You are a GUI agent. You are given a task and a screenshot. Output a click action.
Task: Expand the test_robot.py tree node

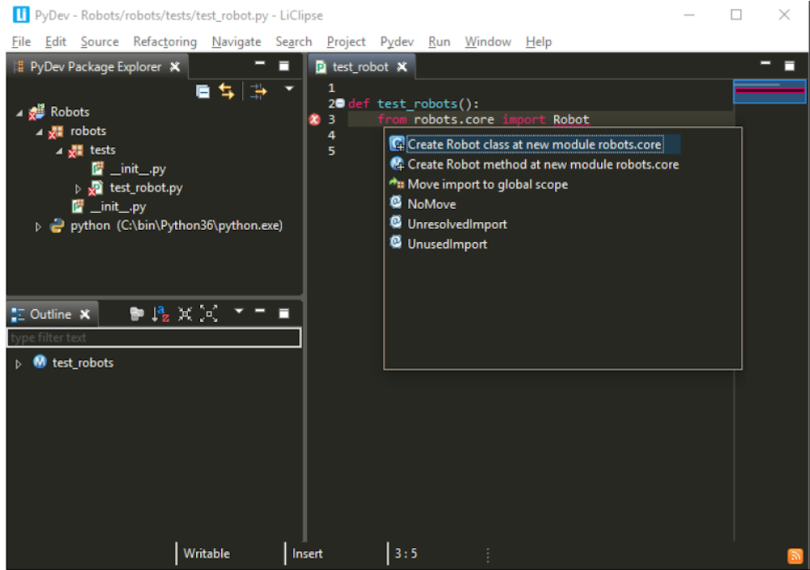pyautogui.click(x=78, y=188)
